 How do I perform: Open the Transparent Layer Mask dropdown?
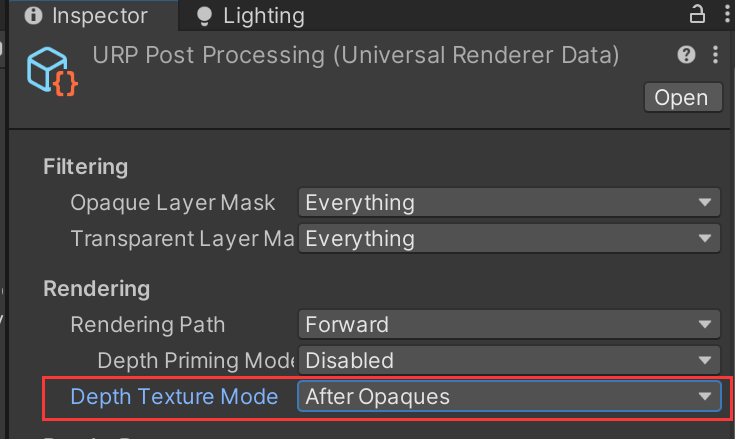[509, 238]
